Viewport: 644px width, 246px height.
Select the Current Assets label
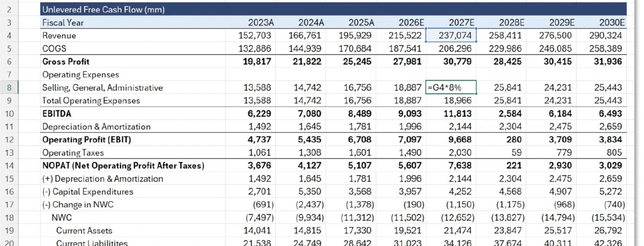[x=84, y=231]
